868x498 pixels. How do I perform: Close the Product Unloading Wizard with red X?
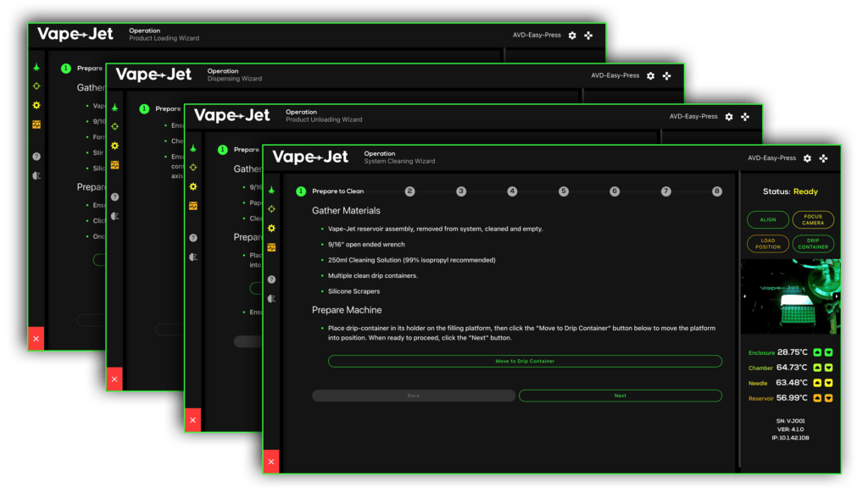coord(192,420)
